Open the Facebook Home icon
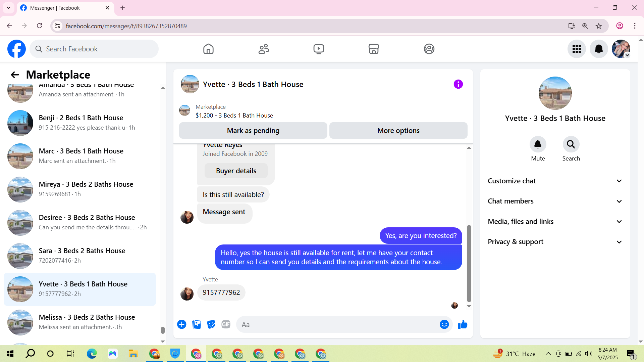 pyautogui.click(x=208, y=49)
